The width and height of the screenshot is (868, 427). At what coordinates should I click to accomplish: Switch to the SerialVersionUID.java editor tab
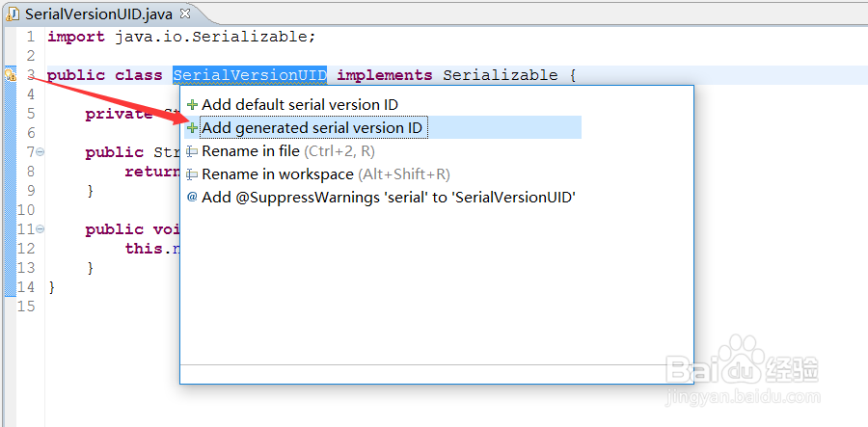pyautogui.click(x=98, y=13)
